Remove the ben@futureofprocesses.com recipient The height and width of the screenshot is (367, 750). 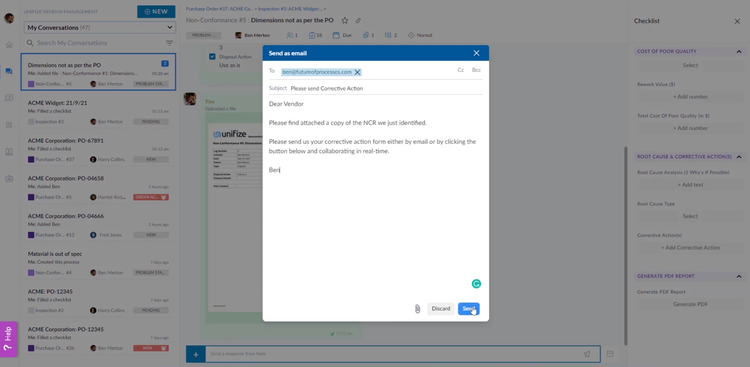[x=357, y=72]
